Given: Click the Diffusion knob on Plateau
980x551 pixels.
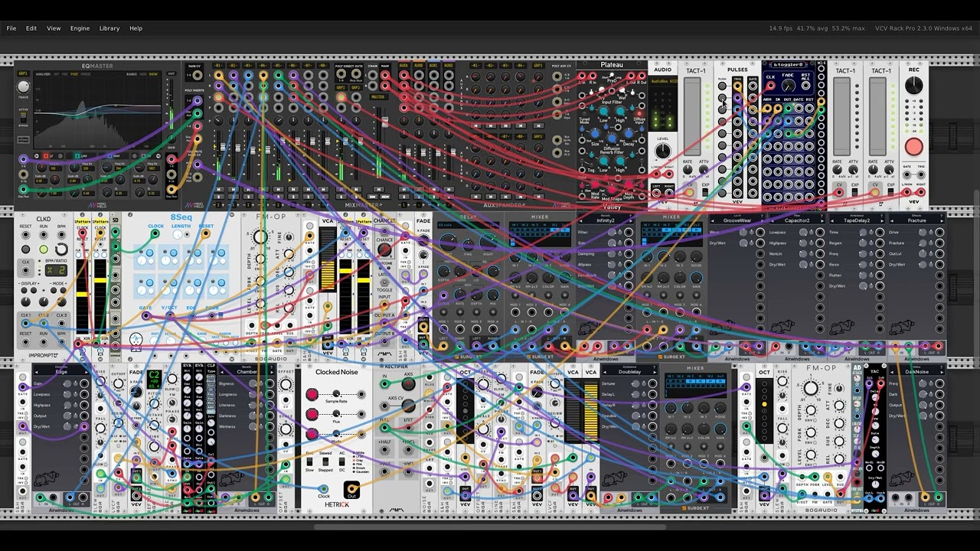Looking at the screenshot, I should tap(612, 138).
